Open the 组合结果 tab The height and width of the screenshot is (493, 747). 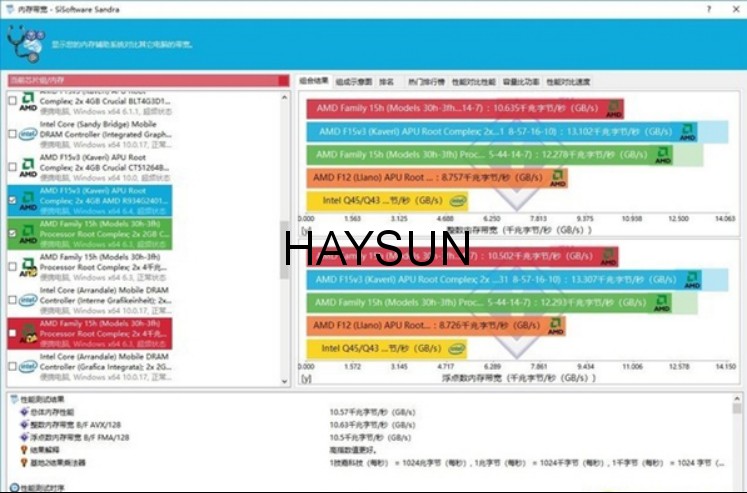pyautogui.click(x=314, y=81)
